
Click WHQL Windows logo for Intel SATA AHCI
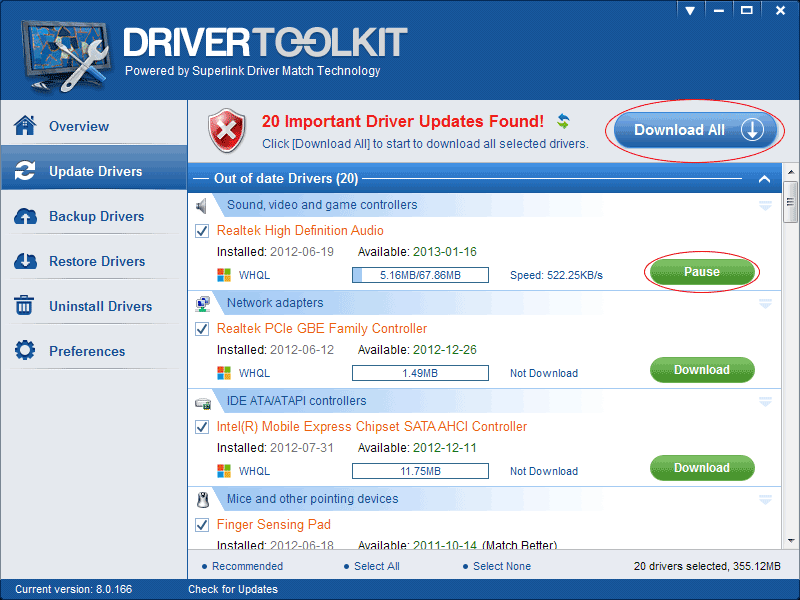224,471
